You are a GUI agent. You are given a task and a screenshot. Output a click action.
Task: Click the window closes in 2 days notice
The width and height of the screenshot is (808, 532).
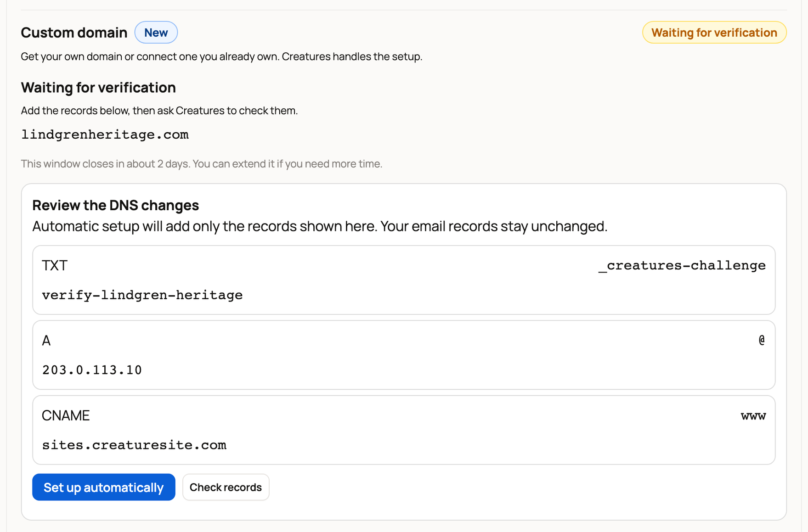202,164
